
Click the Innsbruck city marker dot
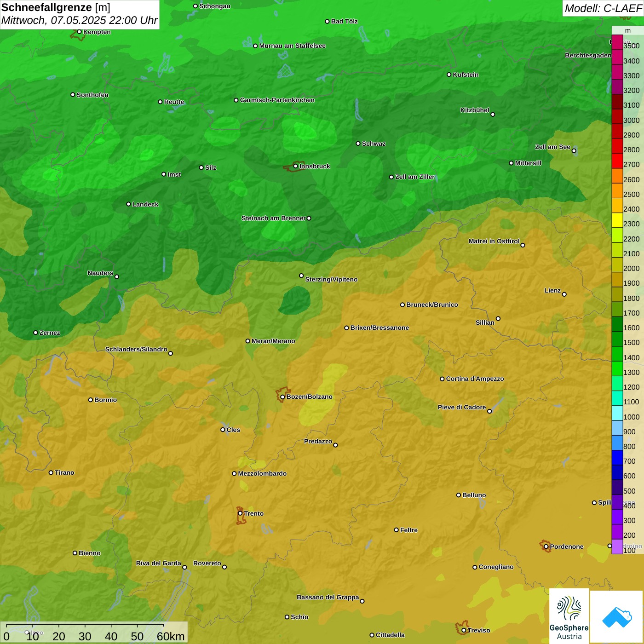pos(295,166)
